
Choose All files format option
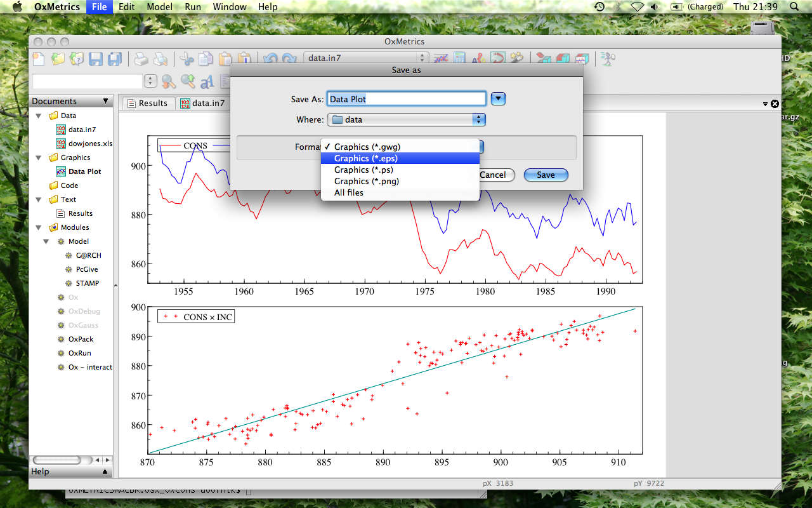[x=400, y=192]
